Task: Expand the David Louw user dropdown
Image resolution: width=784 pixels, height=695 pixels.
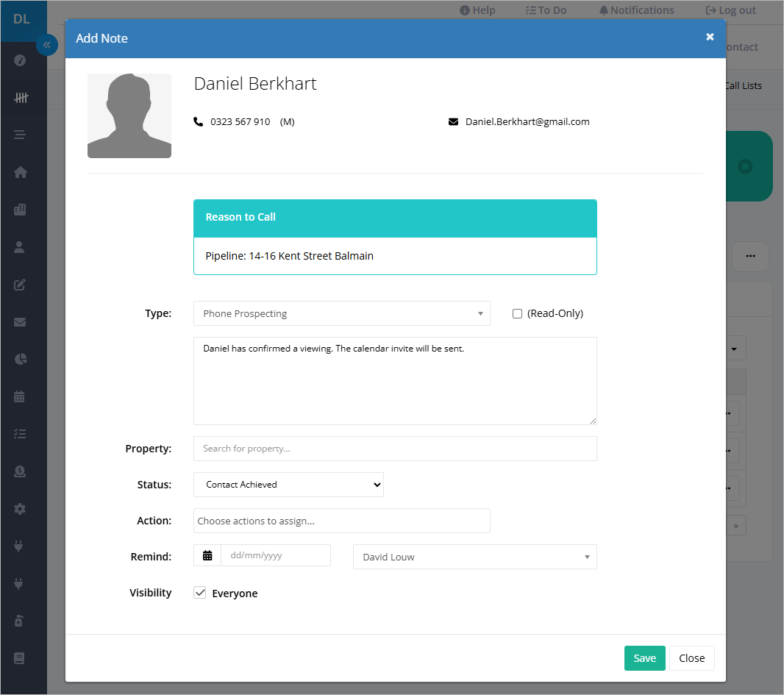Action: point(474,557)
